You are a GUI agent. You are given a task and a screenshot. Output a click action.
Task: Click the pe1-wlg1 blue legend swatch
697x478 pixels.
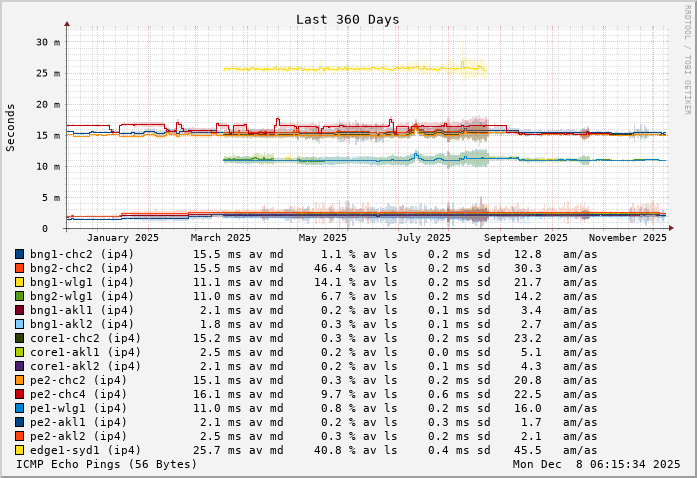coord(19,408)
